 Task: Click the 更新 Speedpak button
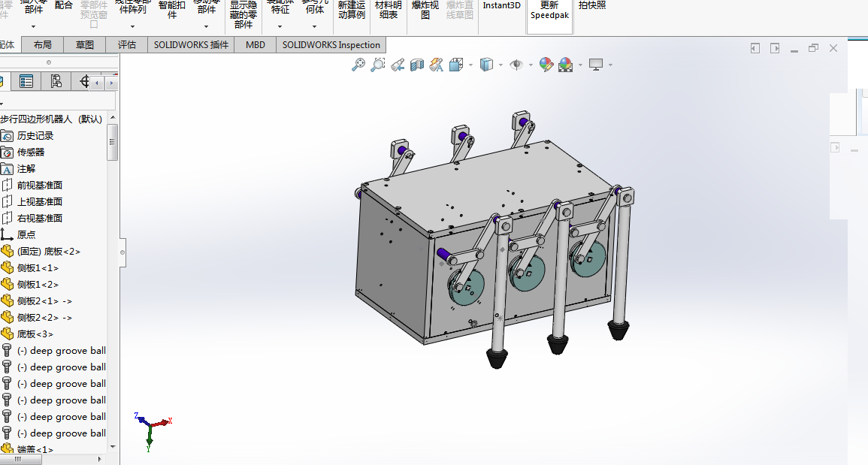coord(549,11)
